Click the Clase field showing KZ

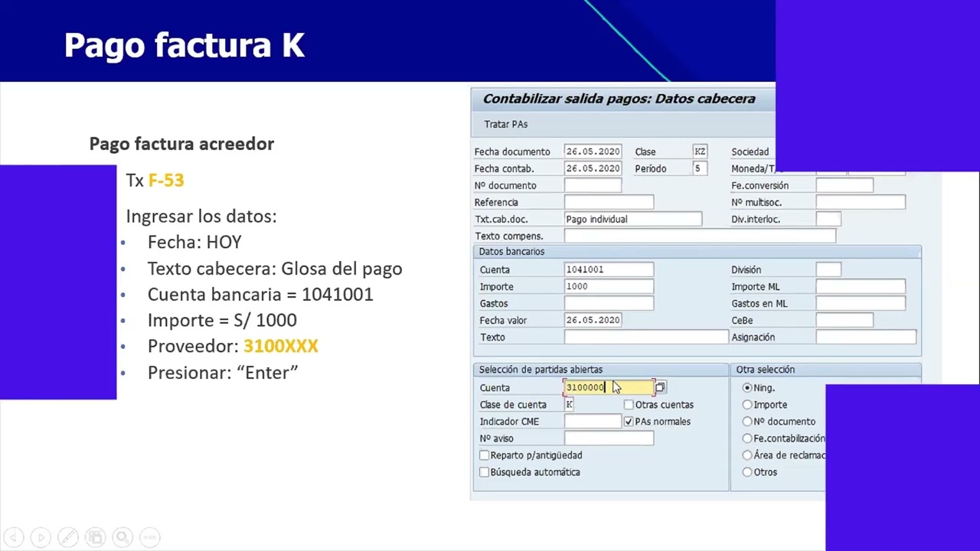click(x=700, y=152)
